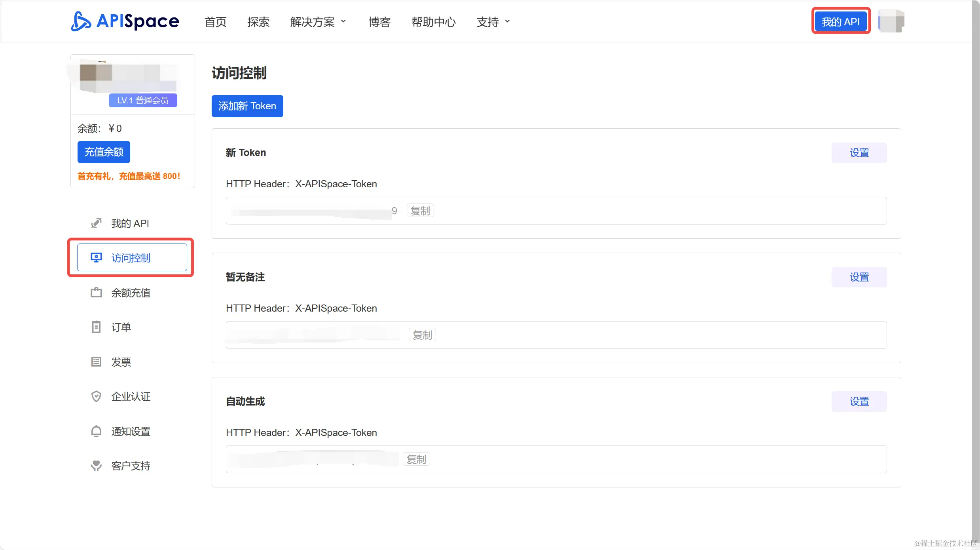The height and width of the screenshot is (550, 980).
Task: Click the notification settings bell icon
Action: (96, 431)
